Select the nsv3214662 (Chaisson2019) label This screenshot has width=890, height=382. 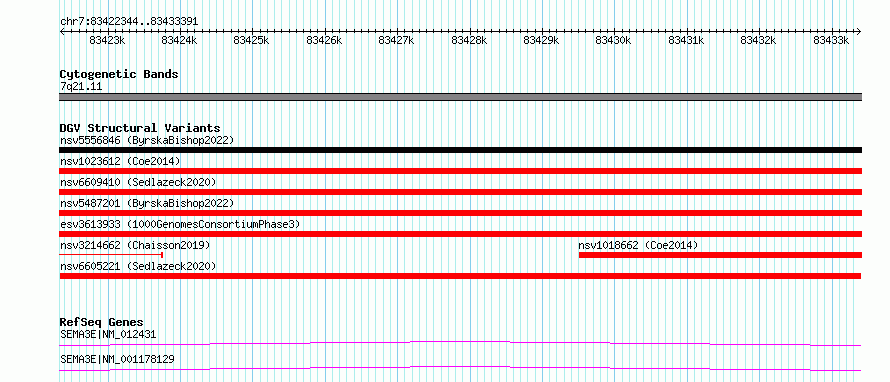[x=135, y=245]
